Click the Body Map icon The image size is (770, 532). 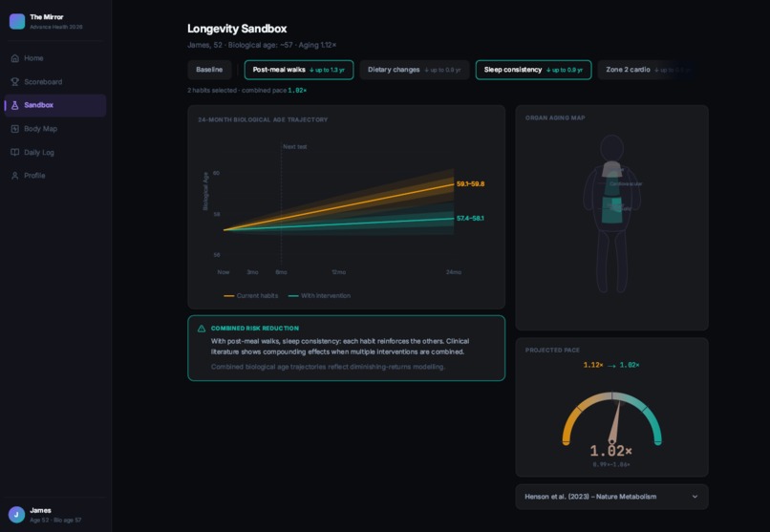15,129
